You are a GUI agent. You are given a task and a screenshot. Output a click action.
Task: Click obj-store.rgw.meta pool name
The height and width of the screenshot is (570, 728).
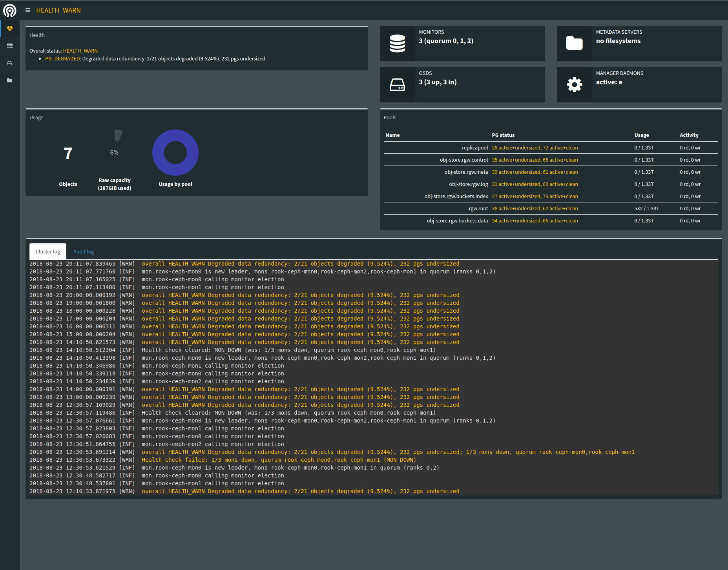pyautogui.click(x=466, y=172)
